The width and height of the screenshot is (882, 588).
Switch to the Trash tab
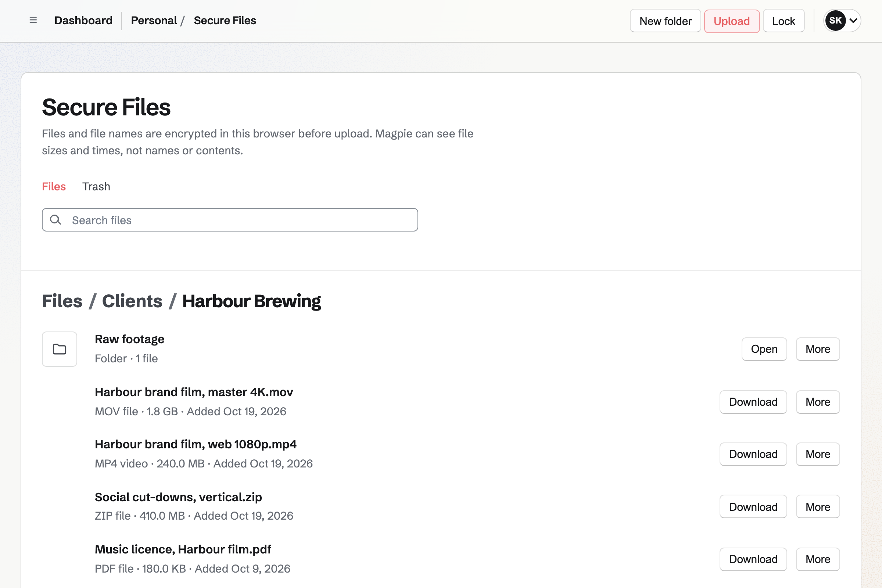[96, 186]
